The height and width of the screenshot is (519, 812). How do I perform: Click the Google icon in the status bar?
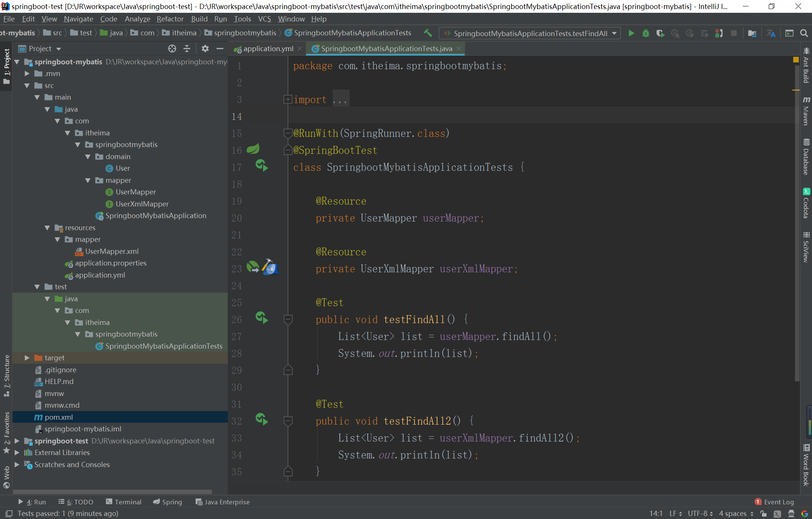[x=804, y=514]
